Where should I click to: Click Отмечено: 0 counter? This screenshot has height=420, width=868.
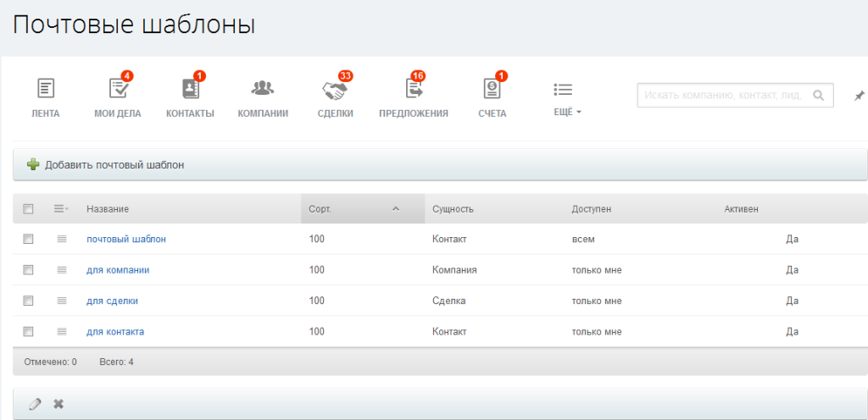(50, 362)
